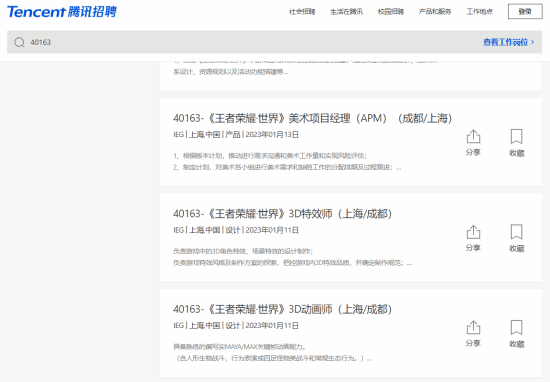Bookmark the 美术项目经理 (APM) job

pos(516,143)
